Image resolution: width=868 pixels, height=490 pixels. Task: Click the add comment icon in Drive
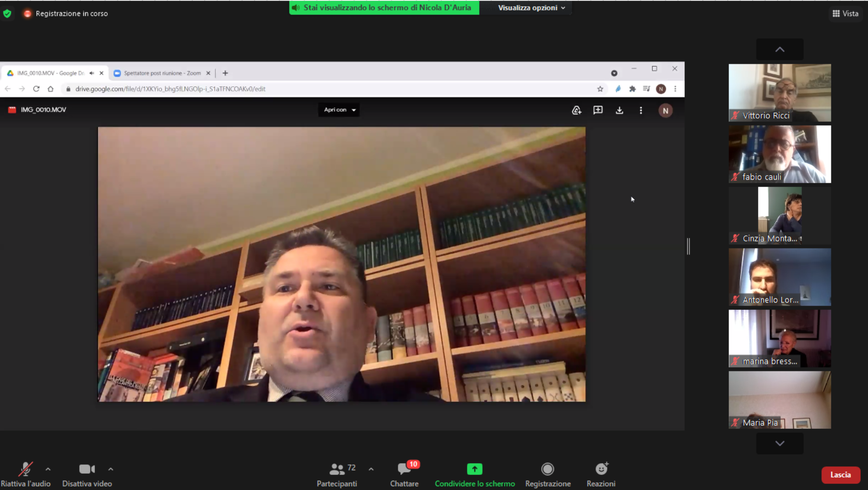598,110
